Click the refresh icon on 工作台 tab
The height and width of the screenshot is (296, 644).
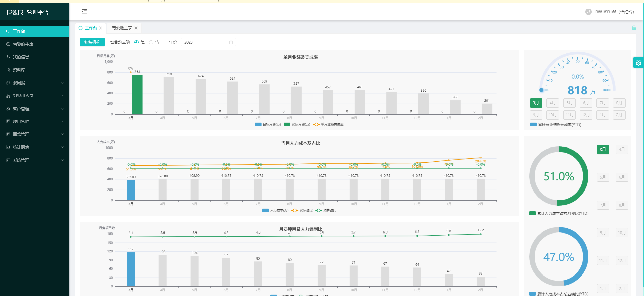pyautogui.click(x=80, y=28)
